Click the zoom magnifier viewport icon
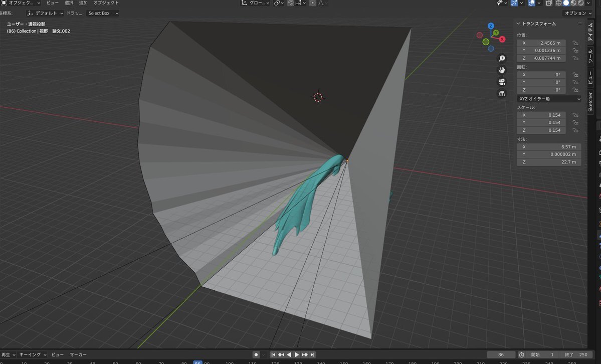The width and height of the screenshot is (601, 364). tap(501, 58)
